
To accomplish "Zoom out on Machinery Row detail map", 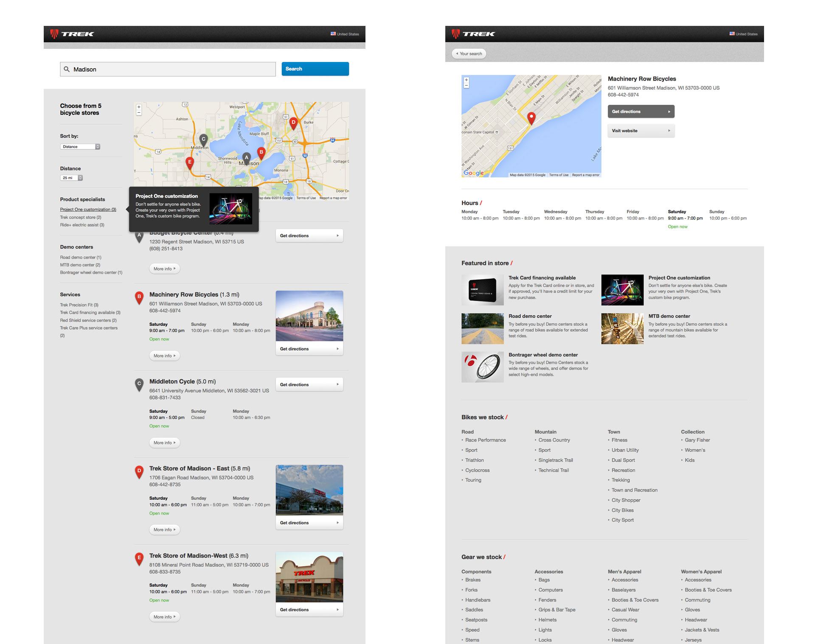I will (x=467, y=85).
